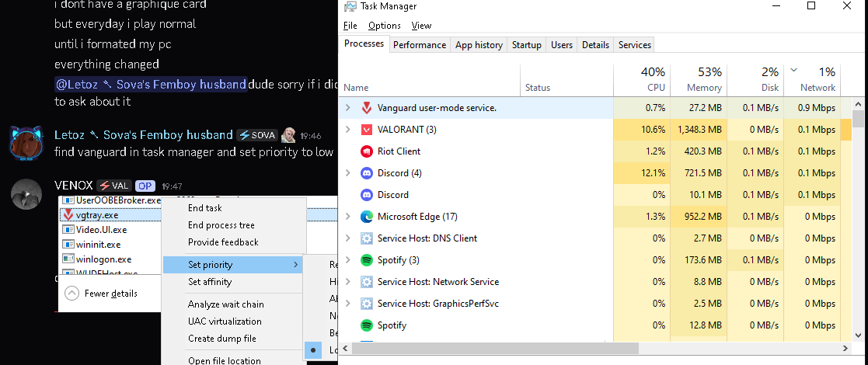Click the Fewer details arrow icon
The width and height of the screenshot is (868, 365).
[x=72, y=294]
